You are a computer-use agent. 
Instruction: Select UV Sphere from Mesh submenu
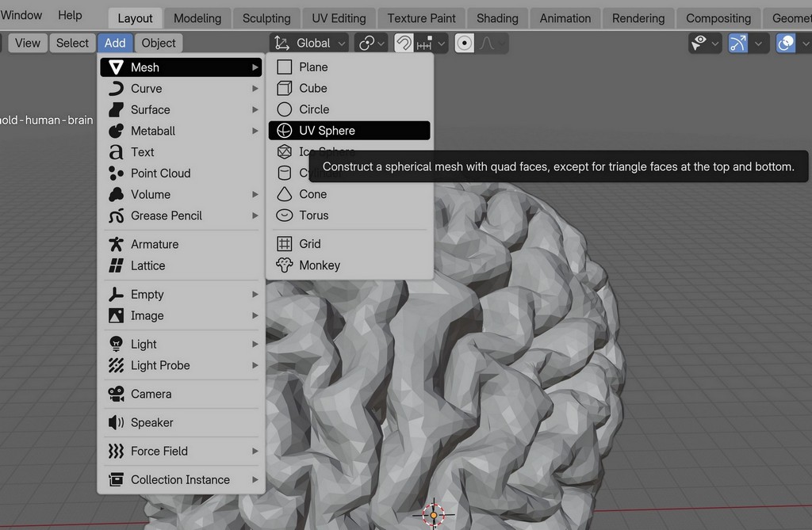pyautogui.click(x=349, y=131)
